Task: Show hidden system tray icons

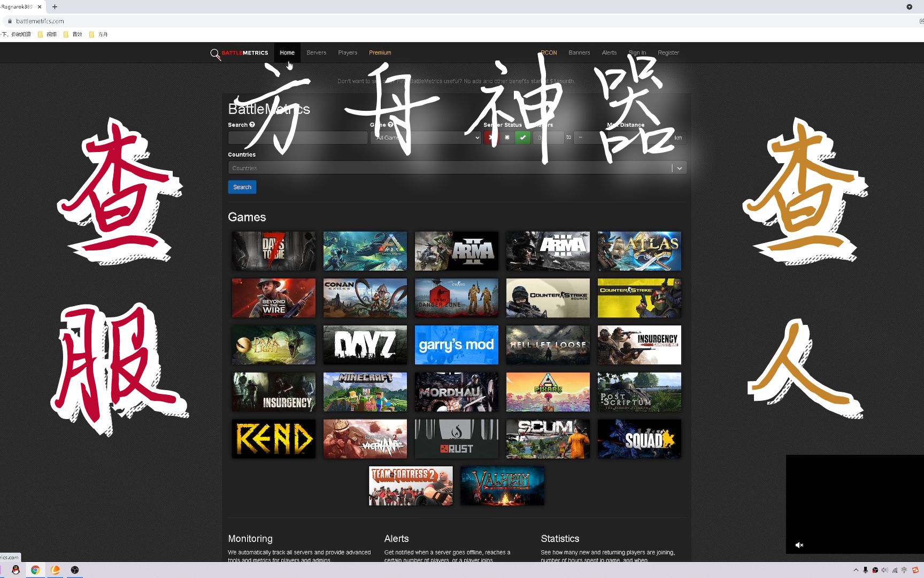Action: 856,570
